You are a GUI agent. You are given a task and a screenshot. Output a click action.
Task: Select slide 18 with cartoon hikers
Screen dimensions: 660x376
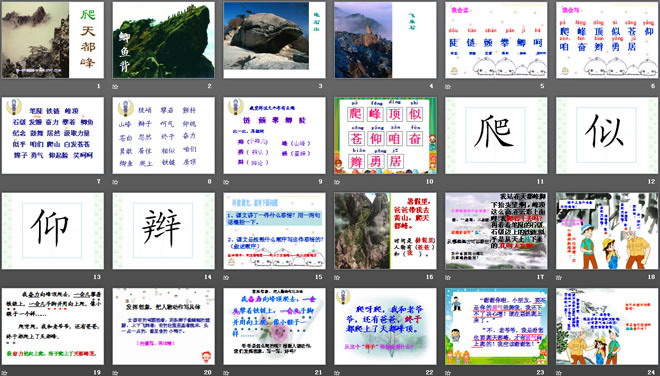click(607, 231)
